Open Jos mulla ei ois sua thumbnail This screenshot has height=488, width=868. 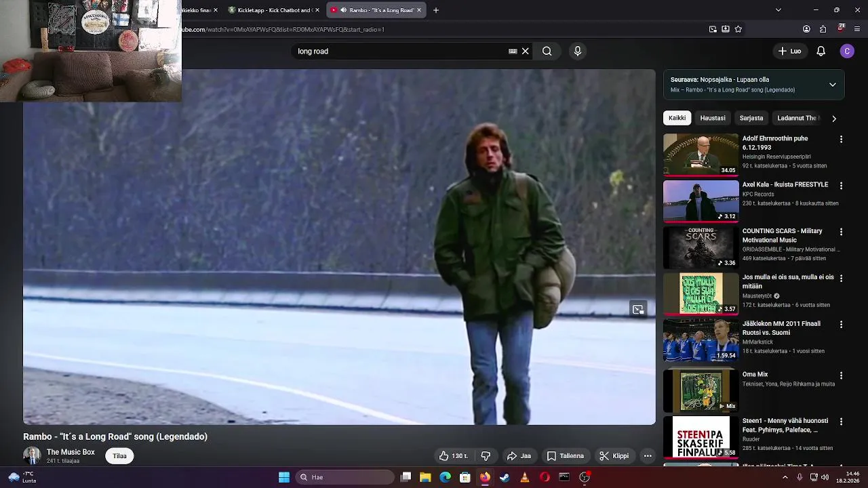(701, 293)
